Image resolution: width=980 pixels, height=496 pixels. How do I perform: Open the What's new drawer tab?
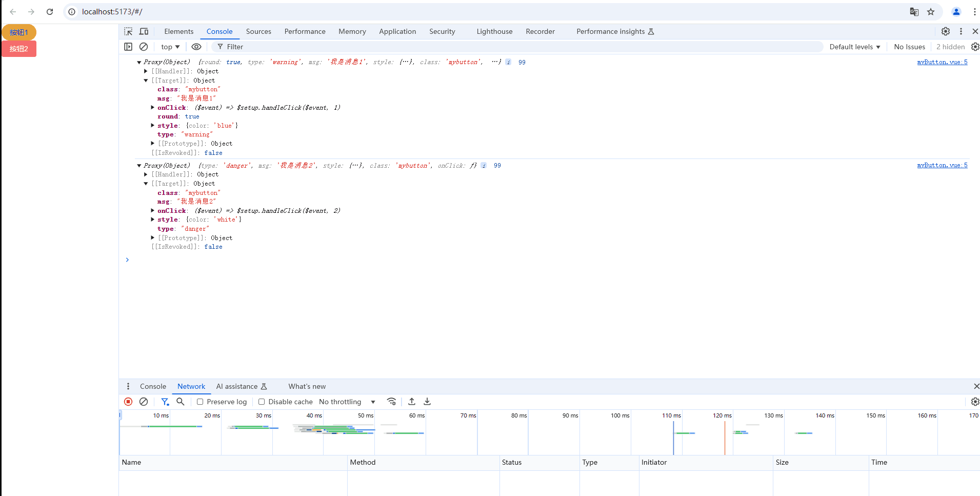click(307, 386)
